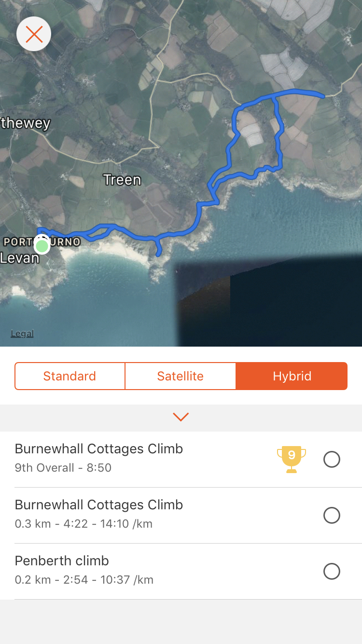This screenshot has height=644, width=362.
Task: Tap the Porthcurno label on the map
Action: [x=42, y=241]
